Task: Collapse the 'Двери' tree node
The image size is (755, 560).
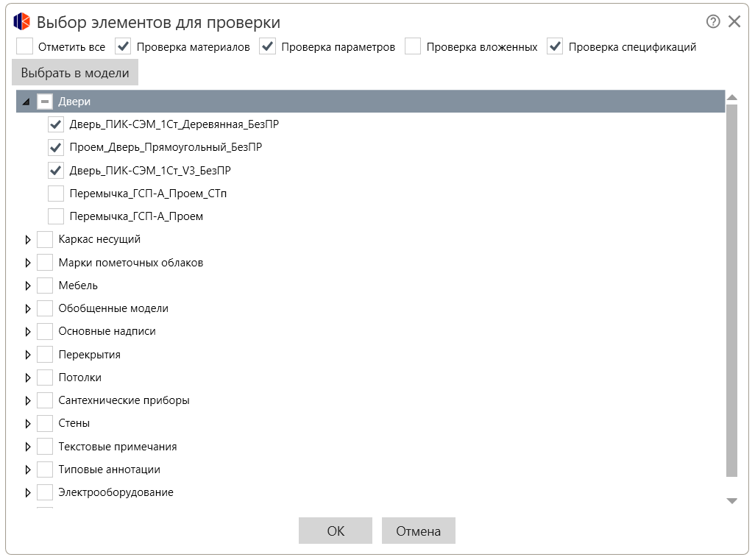Action: point(27,102)
